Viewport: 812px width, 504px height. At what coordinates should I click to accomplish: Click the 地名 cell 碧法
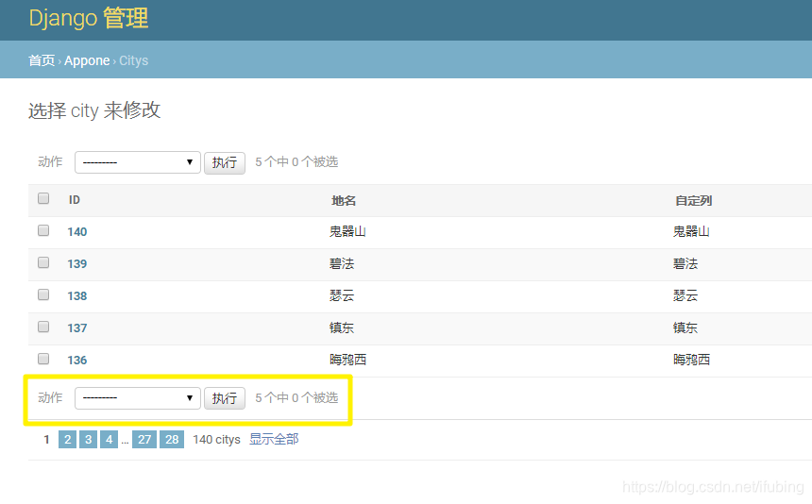tap(342, 263)
